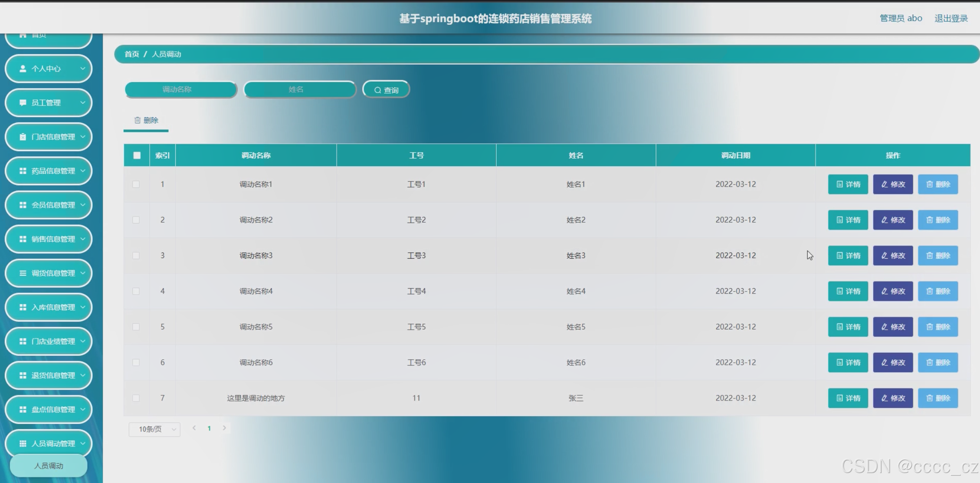Expand the 销售信息管理 menu chevron
This screenshot has width=980, height=483.
83,239
